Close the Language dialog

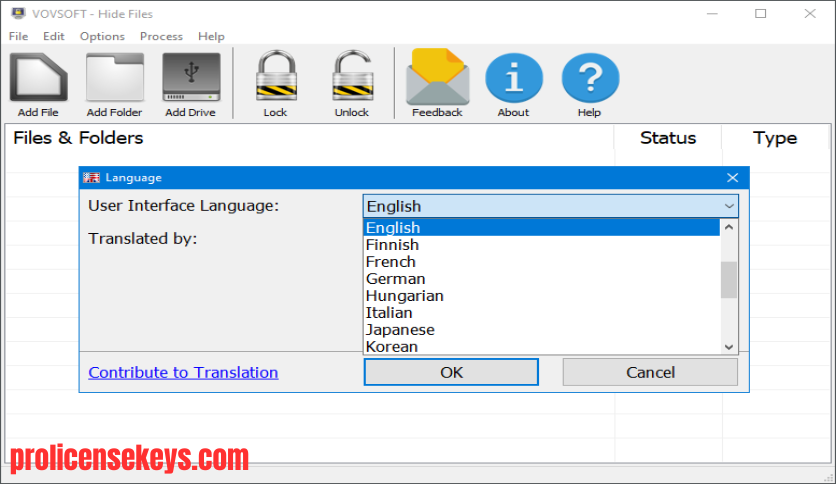[733, 178]
